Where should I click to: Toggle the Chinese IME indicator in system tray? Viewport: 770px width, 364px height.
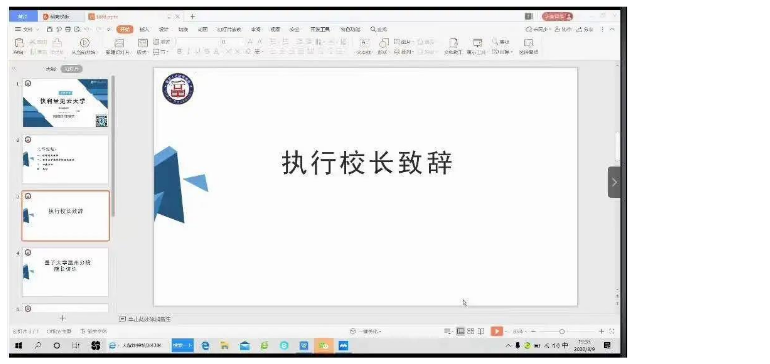[x=565, y=346]
